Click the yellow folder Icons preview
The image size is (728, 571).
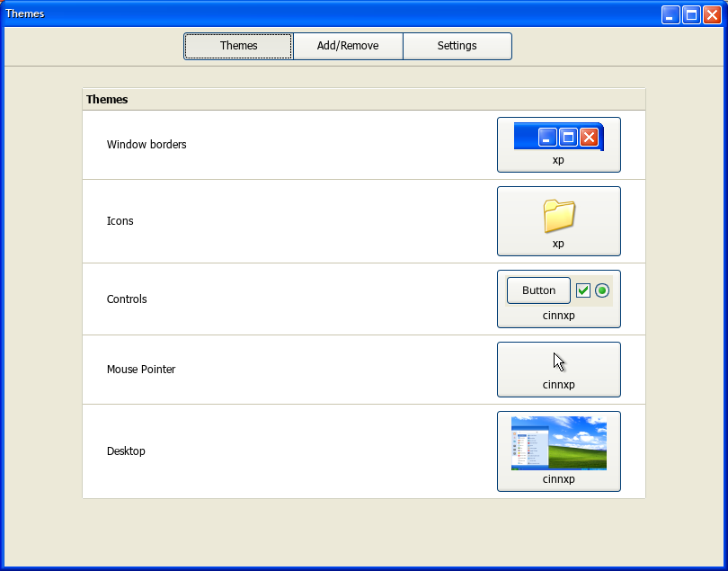[x=559, y=216]
